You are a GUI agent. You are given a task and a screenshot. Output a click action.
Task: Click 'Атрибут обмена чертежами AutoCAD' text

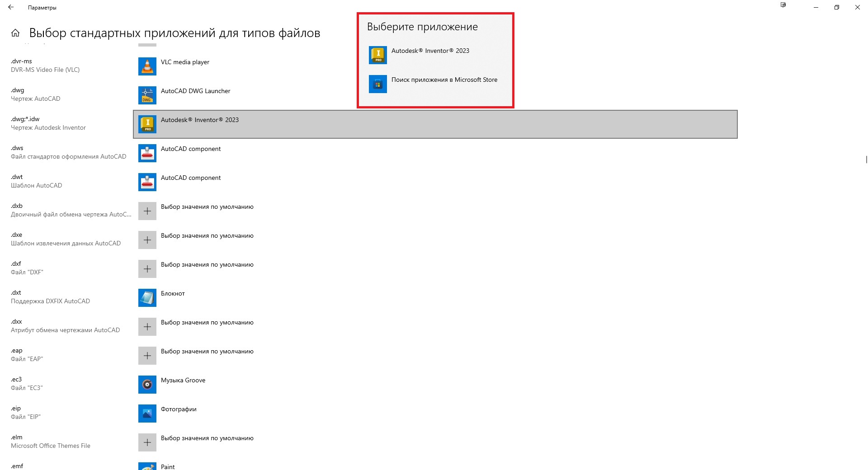click(x=66, y=330)
